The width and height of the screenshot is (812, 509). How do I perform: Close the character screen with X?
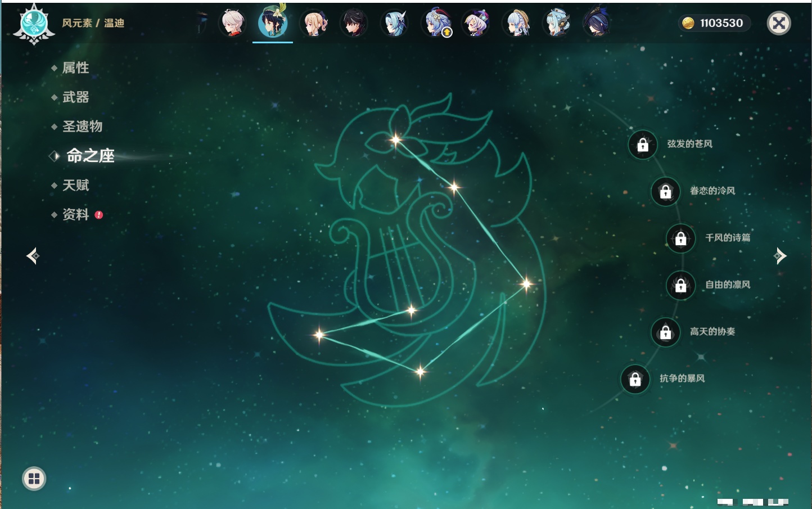[779, 23]
